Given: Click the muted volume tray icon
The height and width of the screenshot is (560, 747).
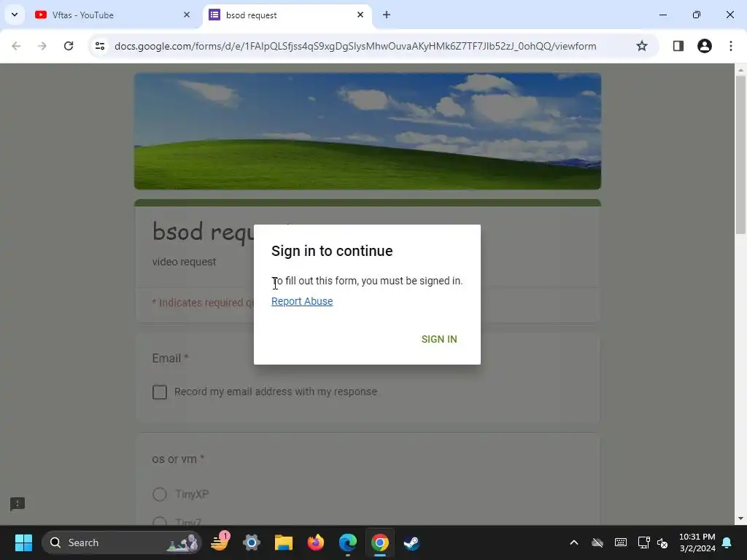Looking at the screenshot, I should (662, 542).
